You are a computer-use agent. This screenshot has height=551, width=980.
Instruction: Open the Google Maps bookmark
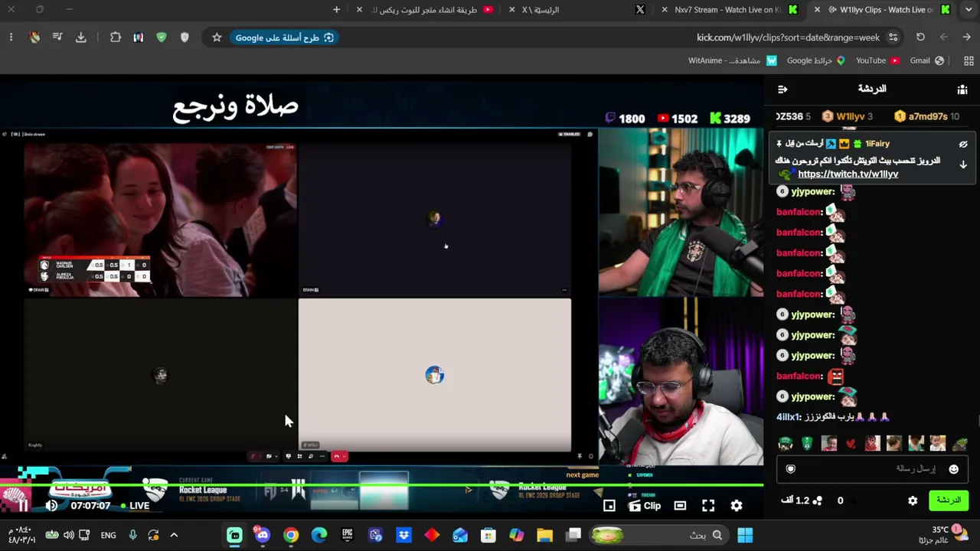pos(815,60)
